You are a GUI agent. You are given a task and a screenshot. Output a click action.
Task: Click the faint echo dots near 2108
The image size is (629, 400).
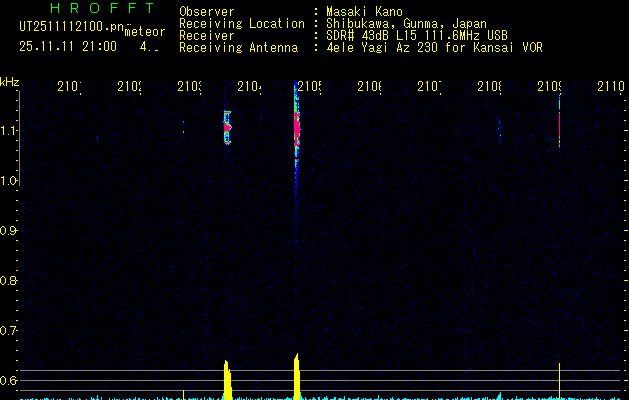tap(499, 128)
